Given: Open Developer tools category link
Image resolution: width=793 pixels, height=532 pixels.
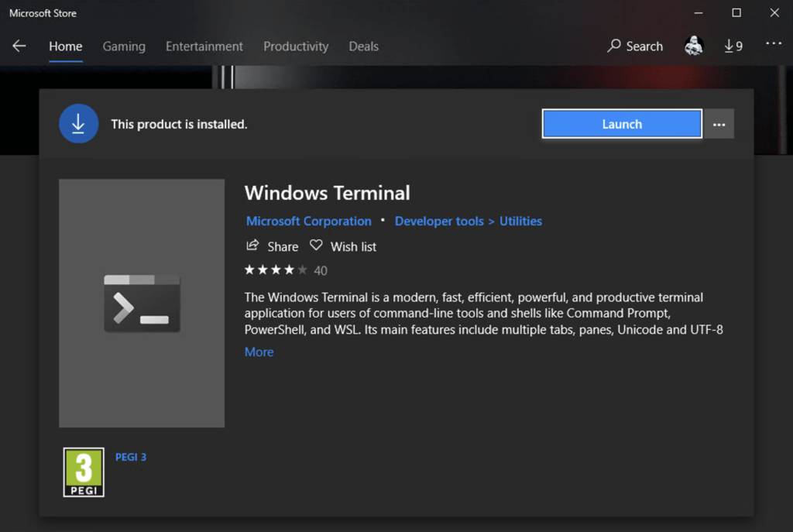Looking at the screenshot, I should 439,221.
